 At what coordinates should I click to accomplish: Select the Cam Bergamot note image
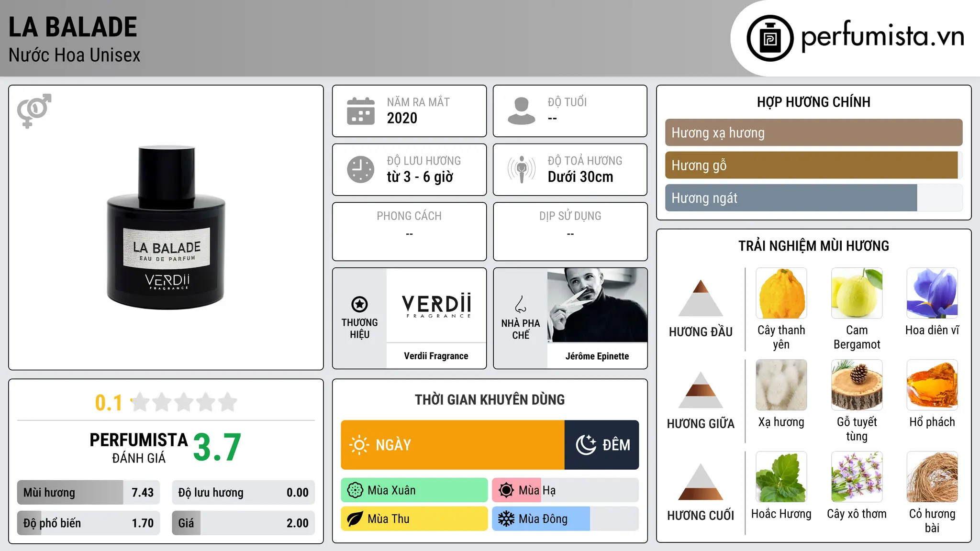pos(857,293)
